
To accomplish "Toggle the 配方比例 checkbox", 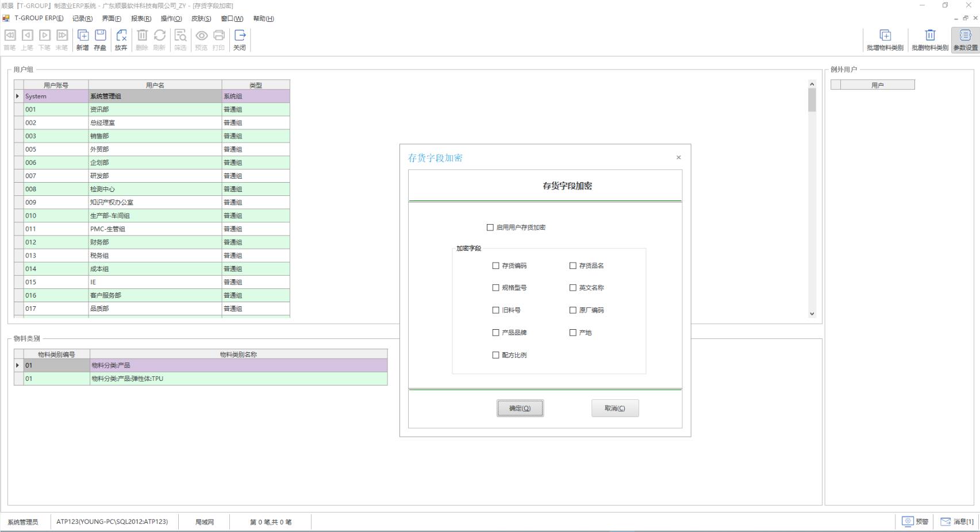I will click(496, 355).
